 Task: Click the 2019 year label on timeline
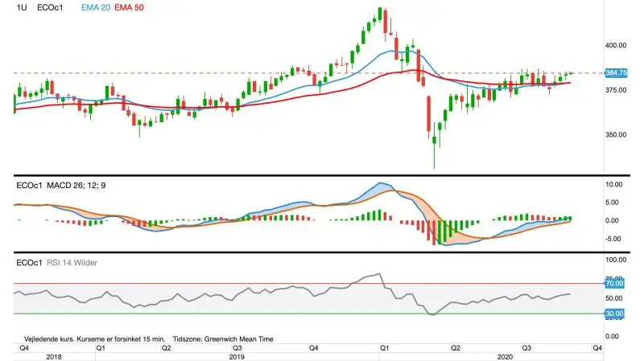[237, 357]
